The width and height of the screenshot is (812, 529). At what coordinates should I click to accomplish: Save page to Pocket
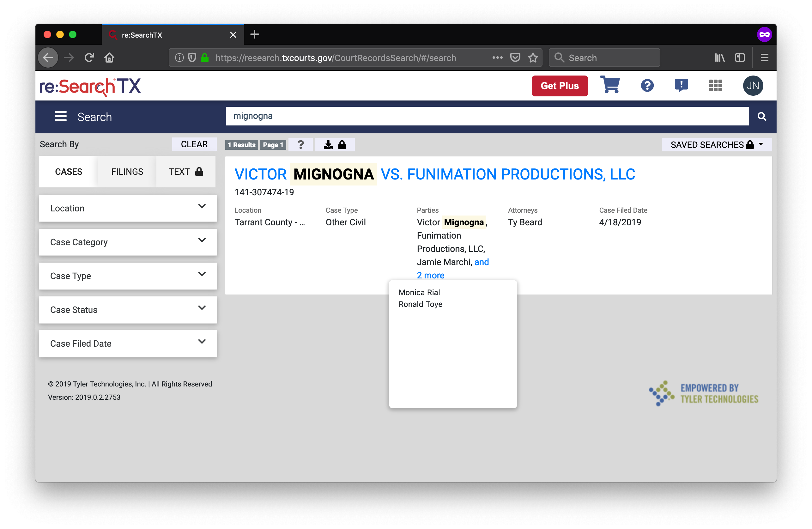point(515,58)
